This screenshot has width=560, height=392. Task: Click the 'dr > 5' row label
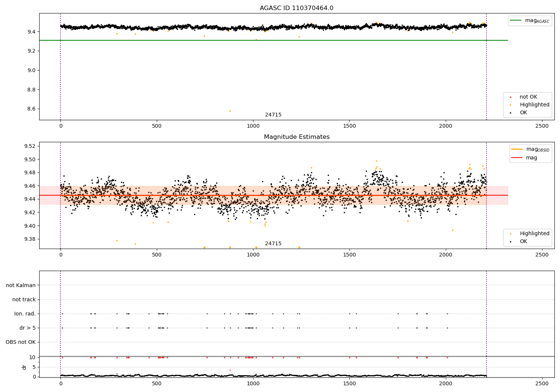tap(28, 328)
